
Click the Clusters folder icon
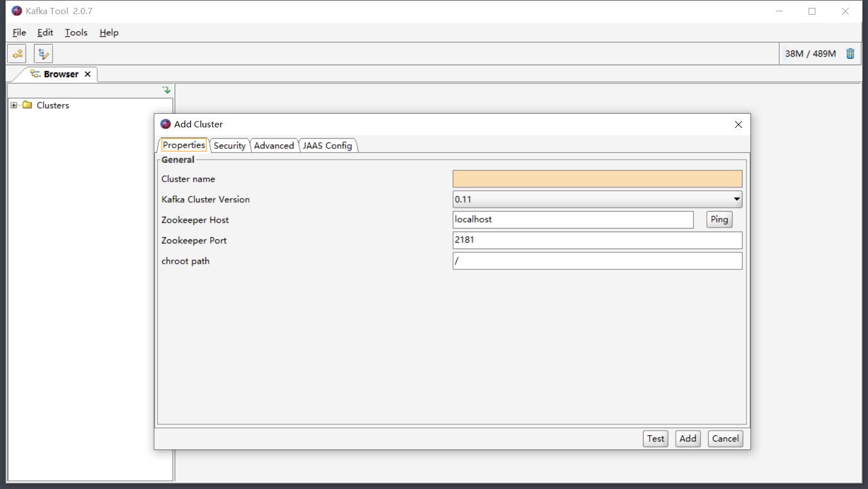pyautogui.click(x=27, y=105)
